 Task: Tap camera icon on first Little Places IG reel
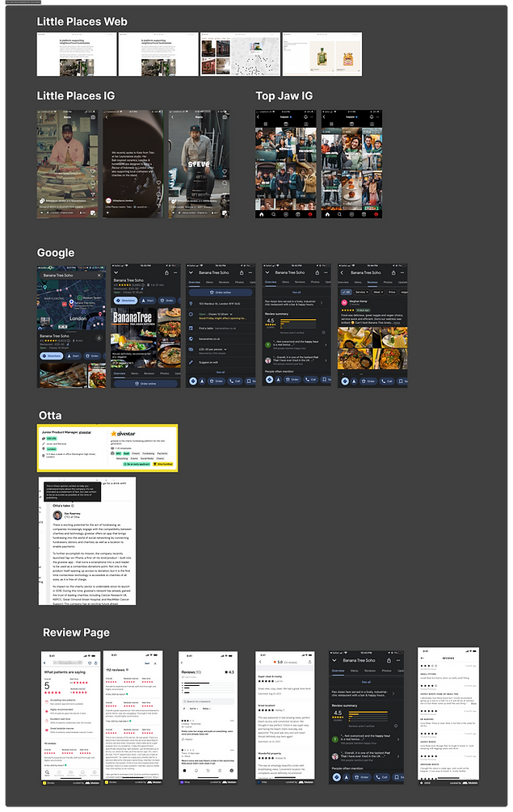click(x=93, y=117)
